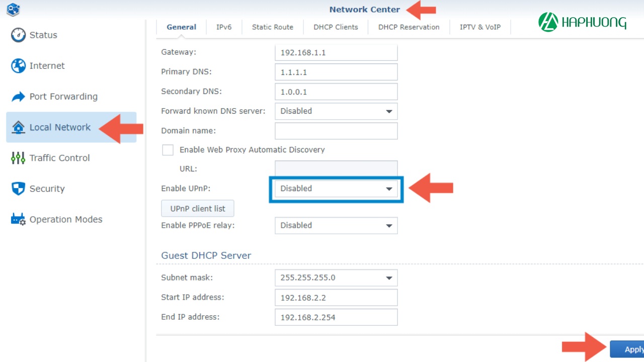644x362 pixels.
Task: Enable Web Proxy Automatic Discovery checkbox
Action: [x=168, y=150]
